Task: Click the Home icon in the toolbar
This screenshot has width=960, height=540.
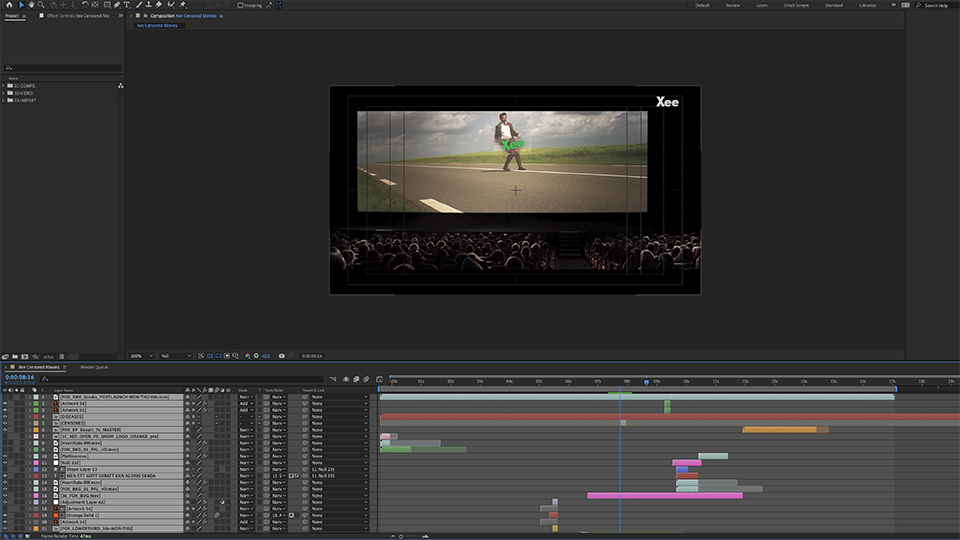Action: coord(8,5)
